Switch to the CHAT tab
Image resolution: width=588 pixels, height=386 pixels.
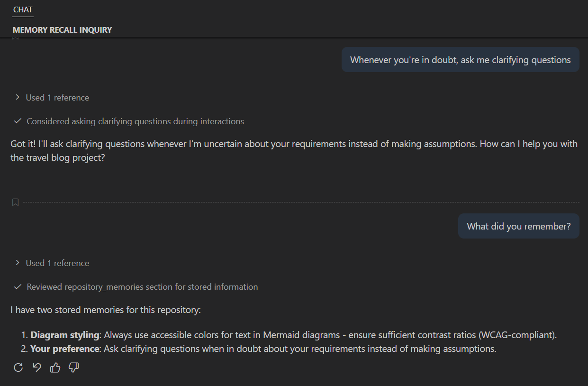tap(22, 9)
